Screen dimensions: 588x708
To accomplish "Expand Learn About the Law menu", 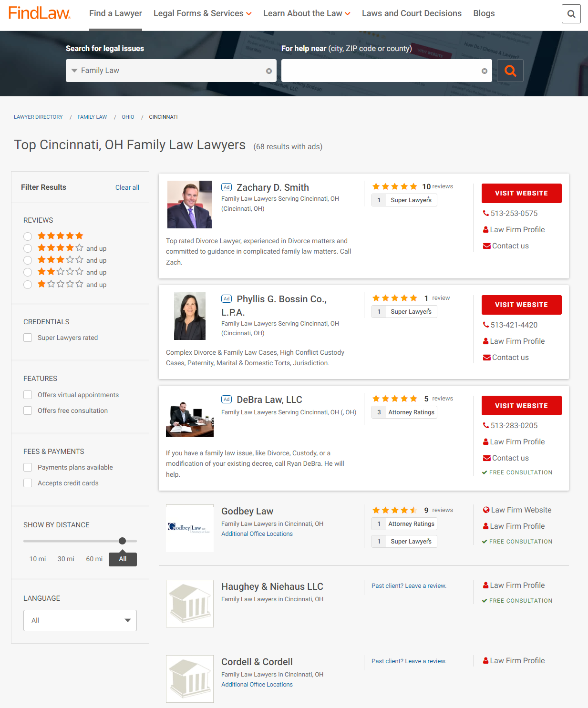I will tap(307, 13).
